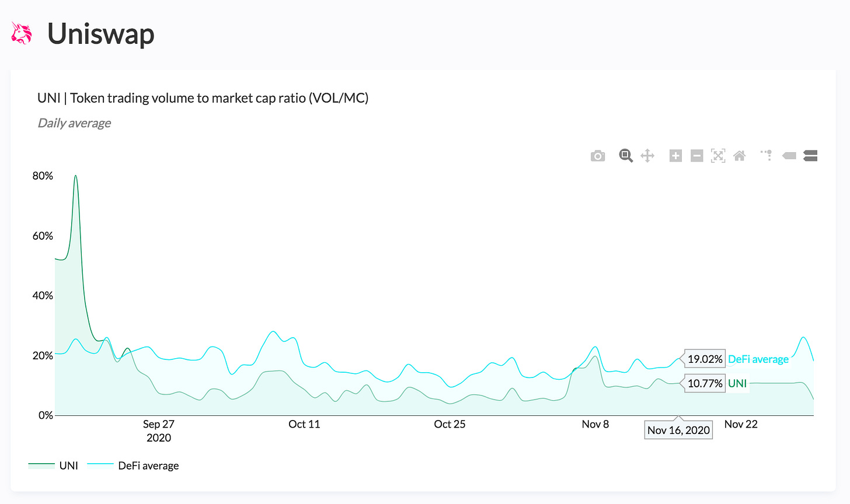
Task: Click the 80% y-axis label
Action: click(x=43, y=176)
